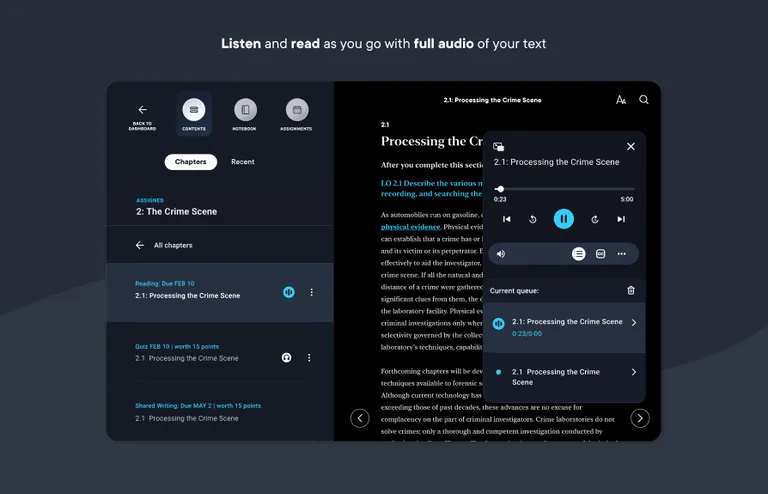Skip to the next audio track
This screenshot has width=768, height=494.
point(621,219)
